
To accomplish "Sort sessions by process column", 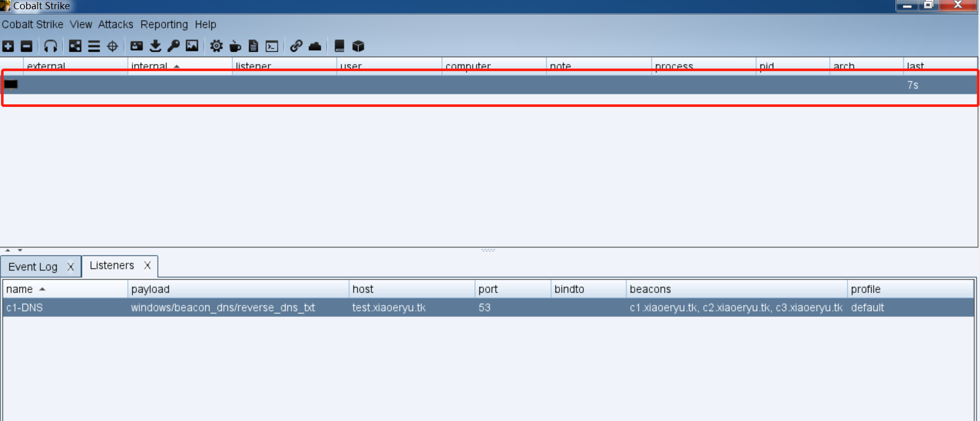I will pyautogui.click(x=704, y=66).
